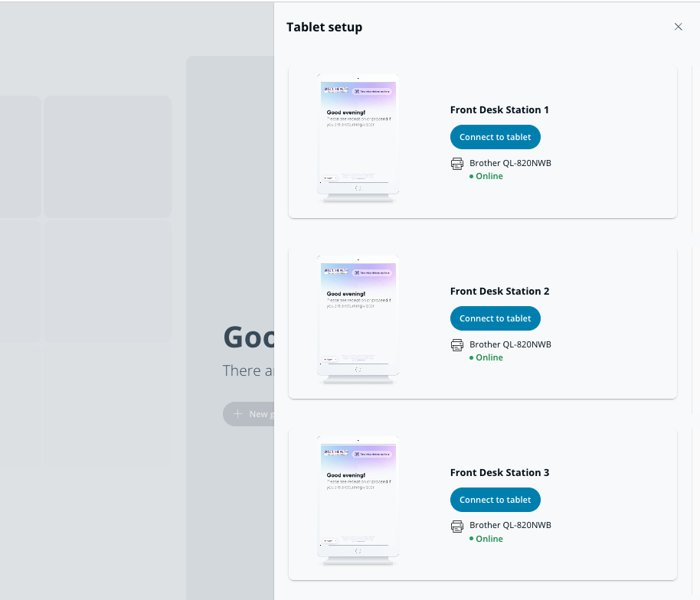700x600 pixels.
Task: Click the plus icon on the dimmed New guest button
Action: pyautogui.click(x=237, y=414)
